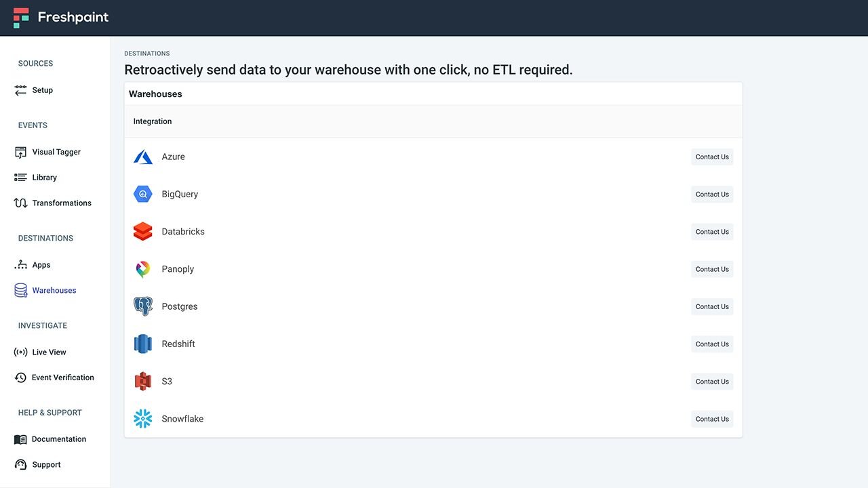The image size is (868, 488).
Task: Open the S3 red bucket icon
Action: point(143,382)
